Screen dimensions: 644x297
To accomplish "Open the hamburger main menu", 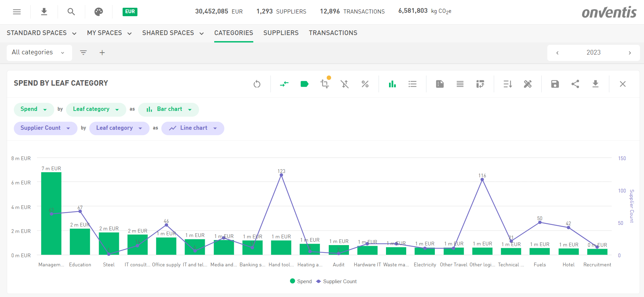I will coord(17,12).
